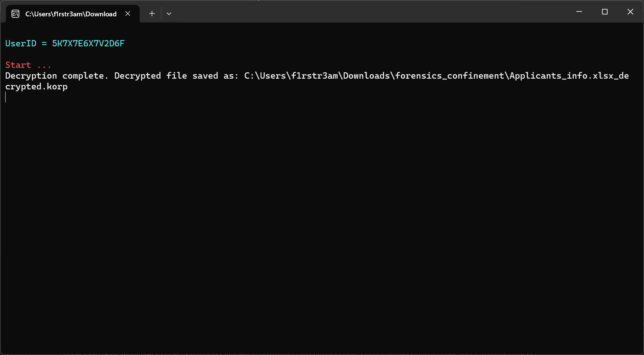The image size is (644, 355).
Task: Close the terminal window
Action: [630, 12]
